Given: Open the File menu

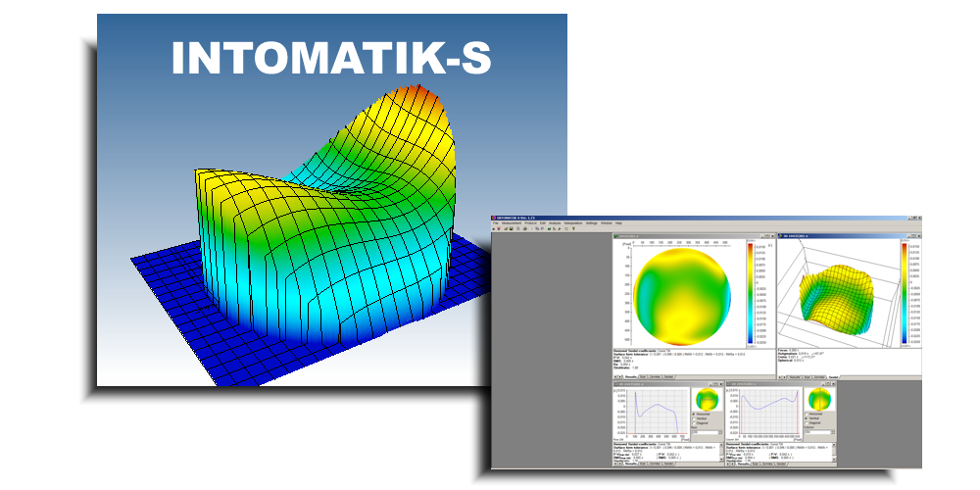Looking at the screenshot, I should (x=496, y=223).
